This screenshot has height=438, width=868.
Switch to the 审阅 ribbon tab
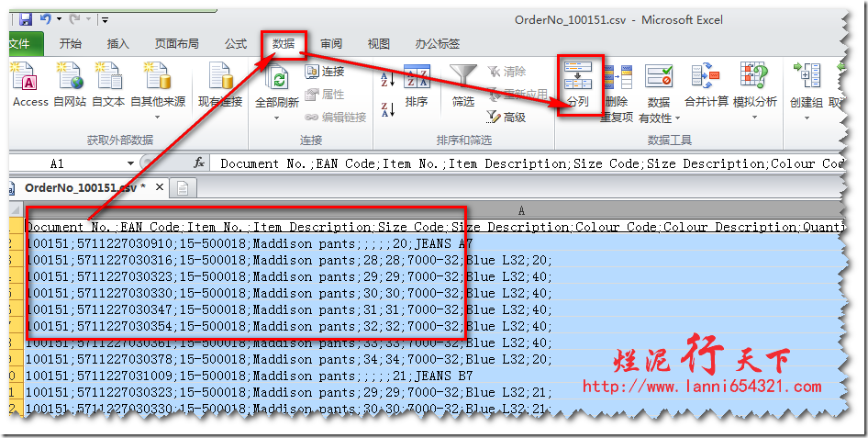331,44
